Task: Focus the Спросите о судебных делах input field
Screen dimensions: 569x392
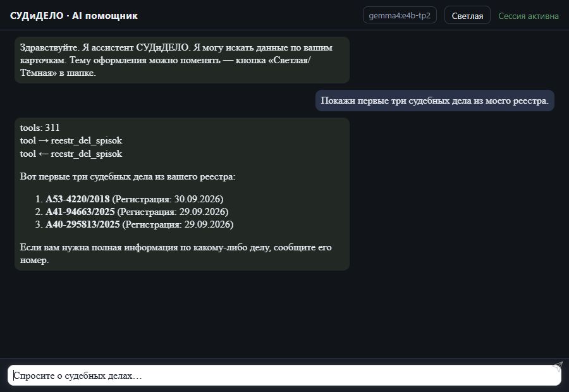Action: (x=284, y=376)
